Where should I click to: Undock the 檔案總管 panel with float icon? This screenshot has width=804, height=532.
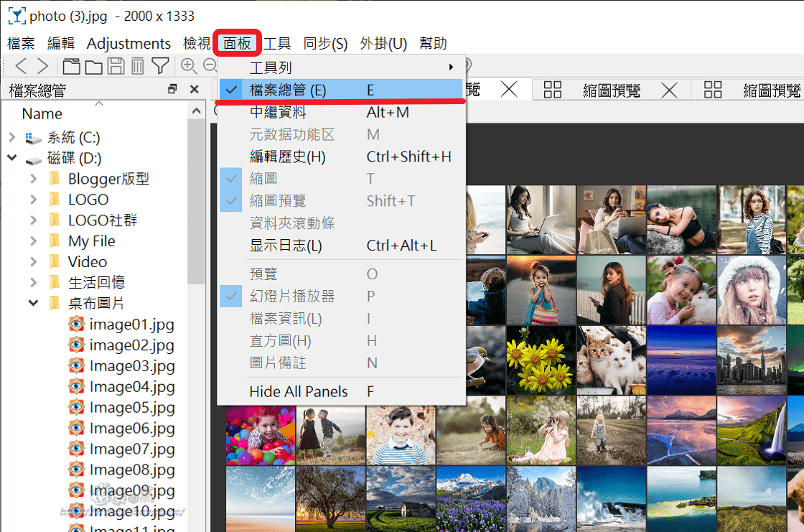point(172,89)
